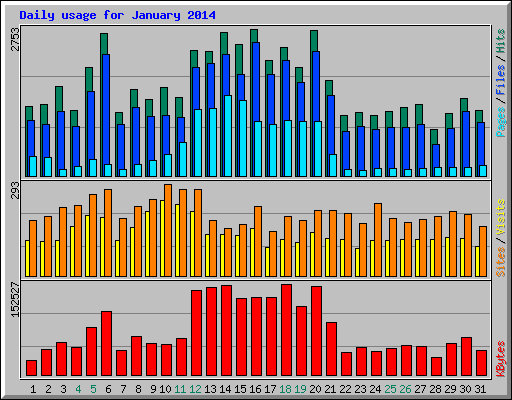Screen dimensions: 512x400
Task: Click the 'Files' legend label
Action: click(500, 79)
